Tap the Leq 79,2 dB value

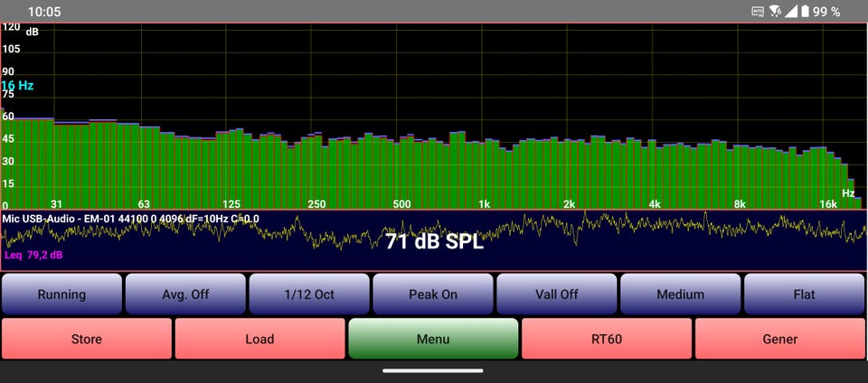click(x=33, y=256)
